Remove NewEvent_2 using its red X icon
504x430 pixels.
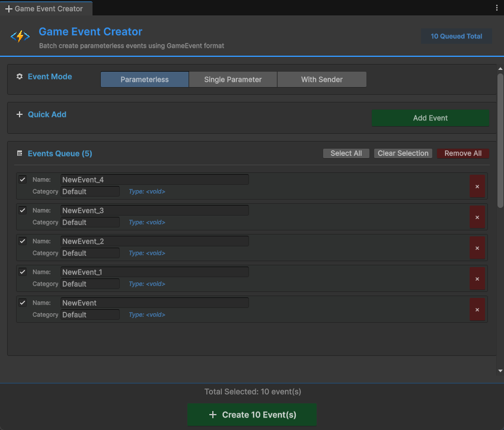pos(477,248)
